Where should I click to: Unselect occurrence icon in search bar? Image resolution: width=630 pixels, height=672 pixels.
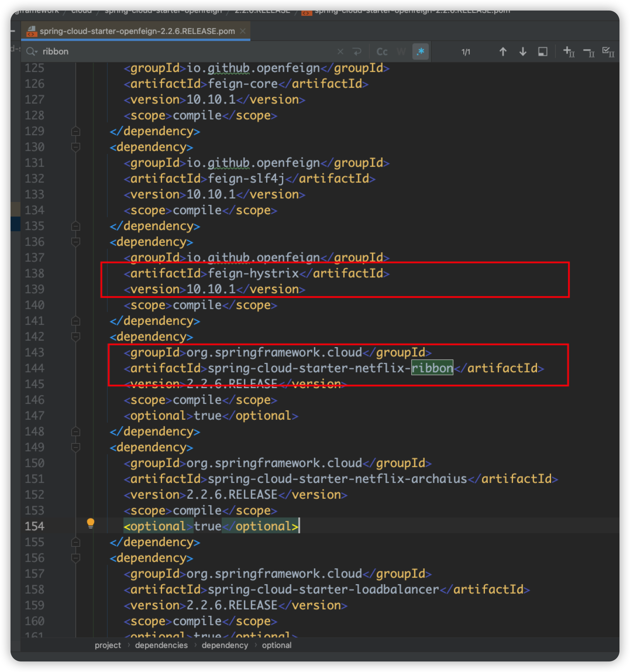click(x=588, y=52)
